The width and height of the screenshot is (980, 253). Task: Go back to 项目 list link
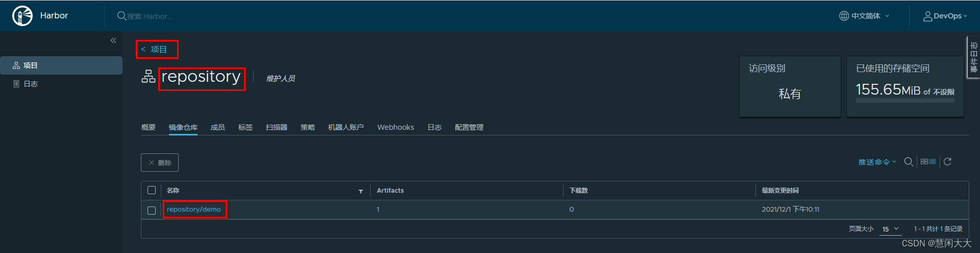[154, 50]
